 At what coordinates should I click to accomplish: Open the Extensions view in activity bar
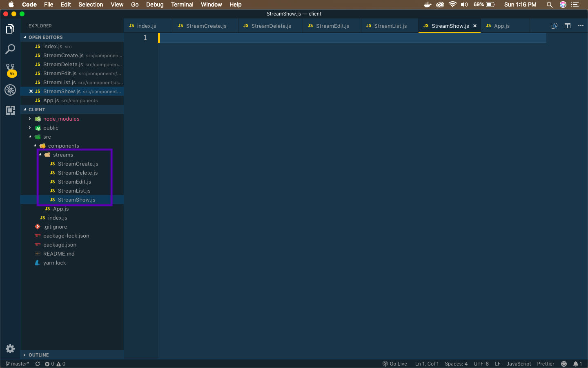(x=10, y=110)
